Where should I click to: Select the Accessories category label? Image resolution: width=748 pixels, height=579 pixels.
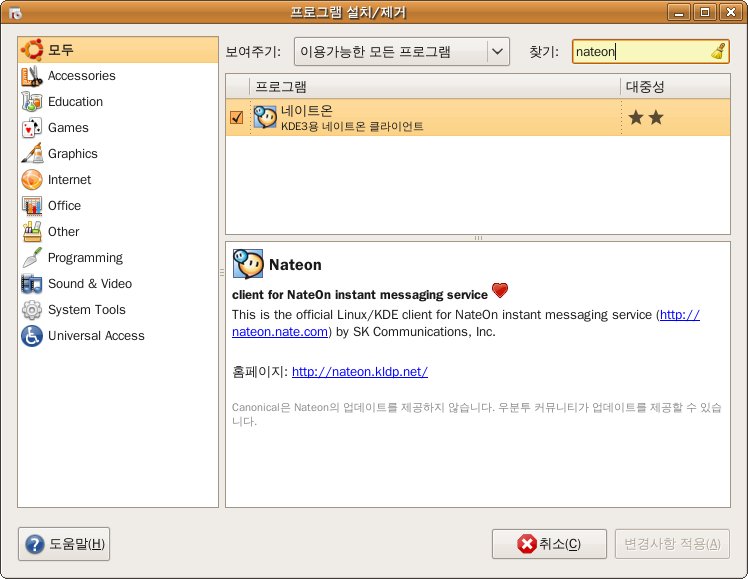(82, 76)
